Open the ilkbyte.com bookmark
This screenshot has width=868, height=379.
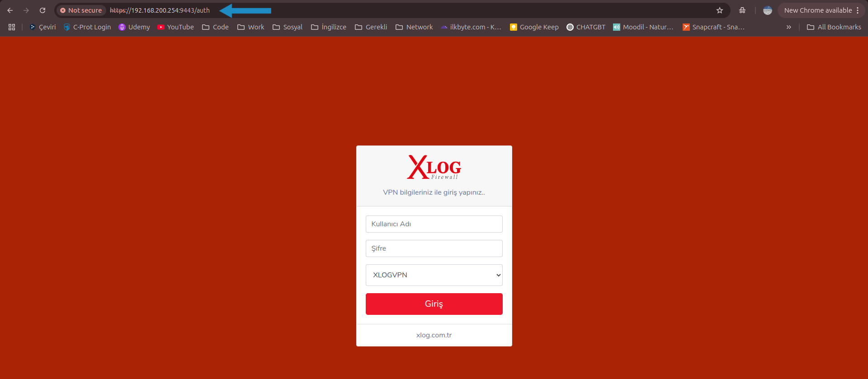coord(471,27)
